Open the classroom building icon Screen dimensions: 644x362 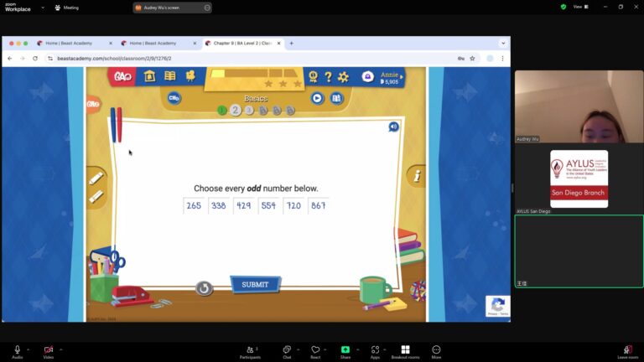pyautogui.click(x=149, y=76)
